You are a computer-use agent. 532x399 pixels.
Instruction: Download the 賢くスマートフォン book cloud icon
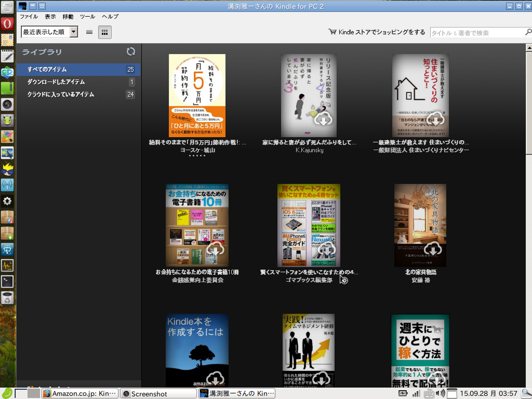click(326, 249)
